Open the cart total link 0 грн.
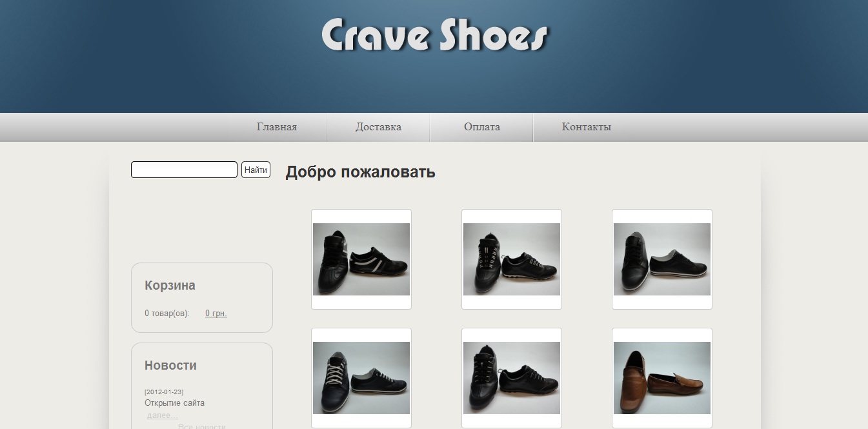Screen dimensions: 868x429 click(x=216, y=313)
